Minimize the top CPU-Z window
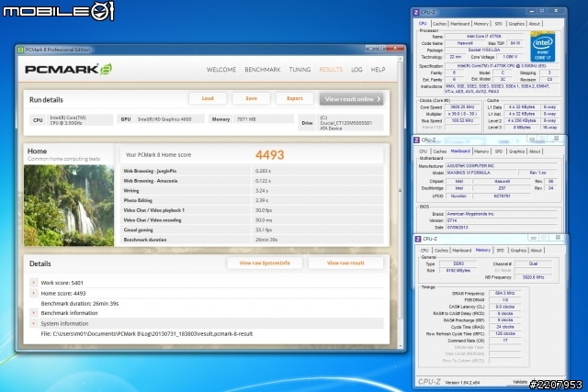 coord(531,11)
